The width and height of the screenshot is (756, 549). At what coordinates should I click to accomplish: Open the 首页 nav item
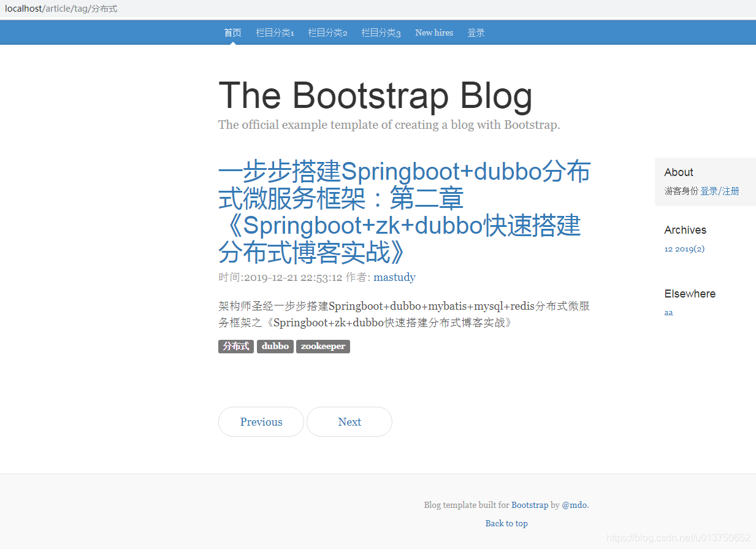click(232, 33)
